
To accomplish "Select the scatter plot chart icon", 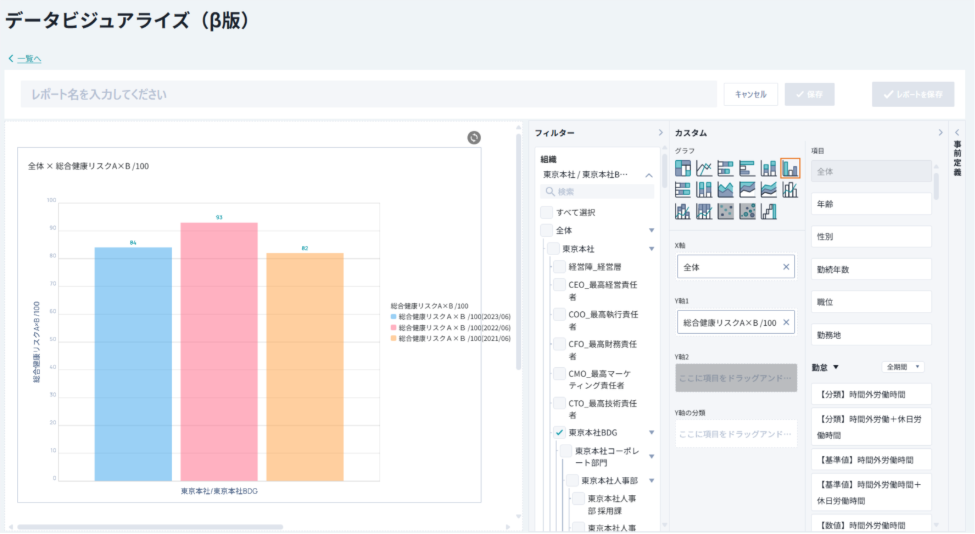I will (x=725, y=211).
